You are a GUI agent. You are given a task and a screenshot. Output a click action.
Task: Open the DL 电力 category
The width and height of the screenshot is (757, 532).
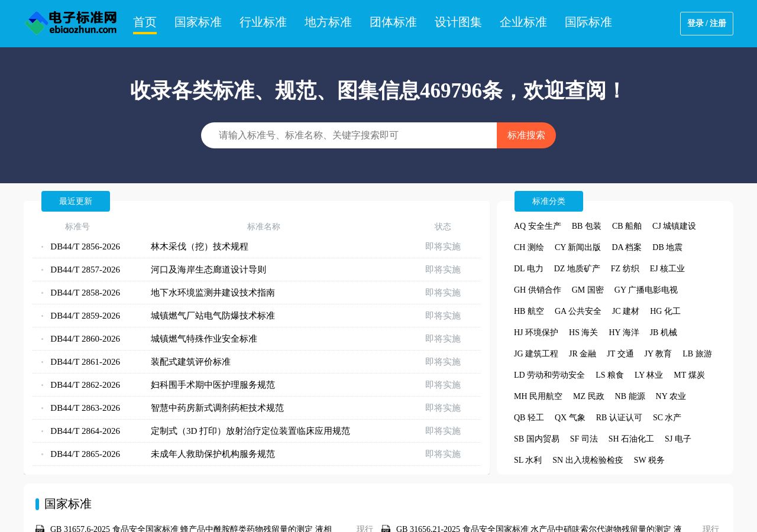click(529, 269)
